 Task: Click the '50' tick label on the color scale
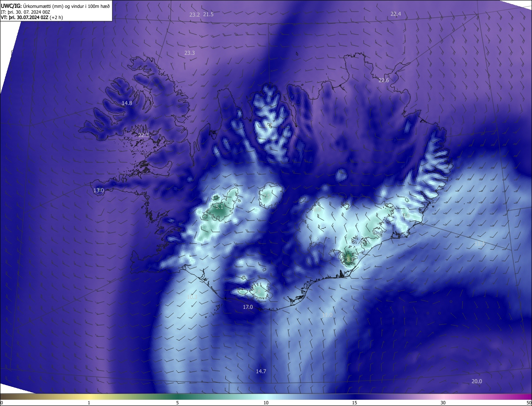coord(528,403)
